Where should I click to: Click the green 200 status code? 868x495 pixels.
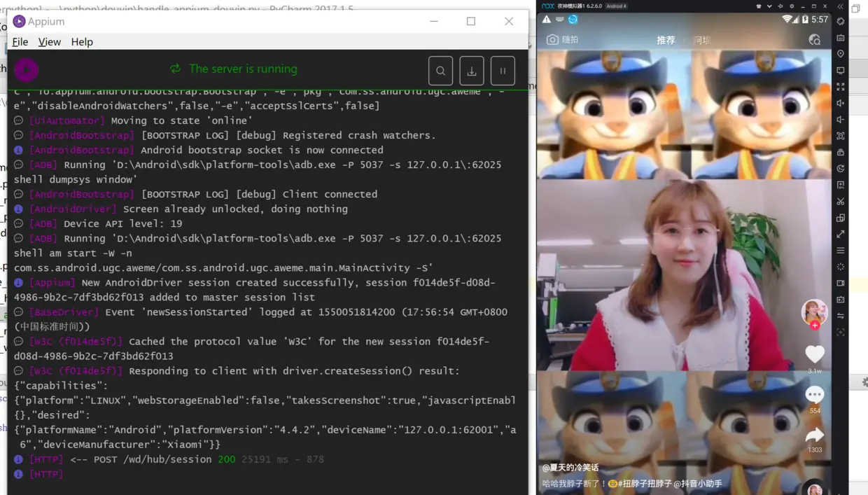[x=226, y=459]
